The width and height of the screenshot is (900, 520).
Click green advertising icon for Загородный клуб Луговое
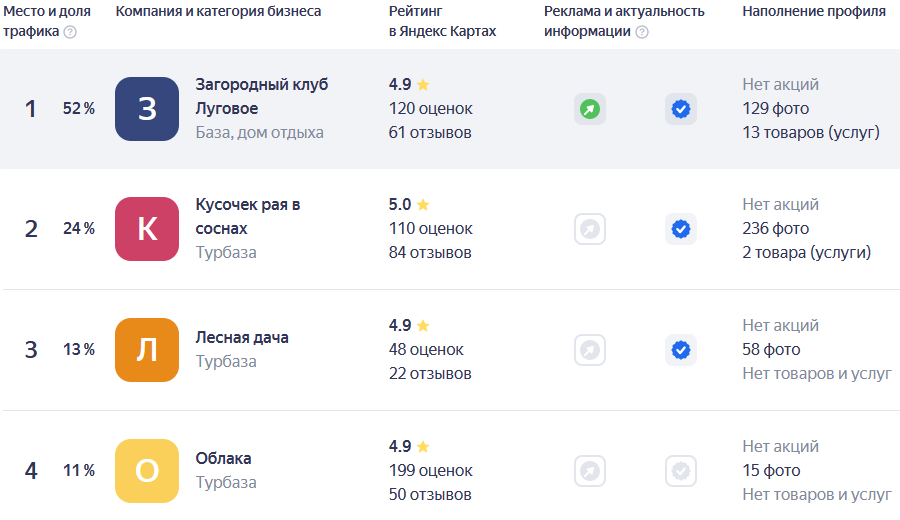click(589, 108)
